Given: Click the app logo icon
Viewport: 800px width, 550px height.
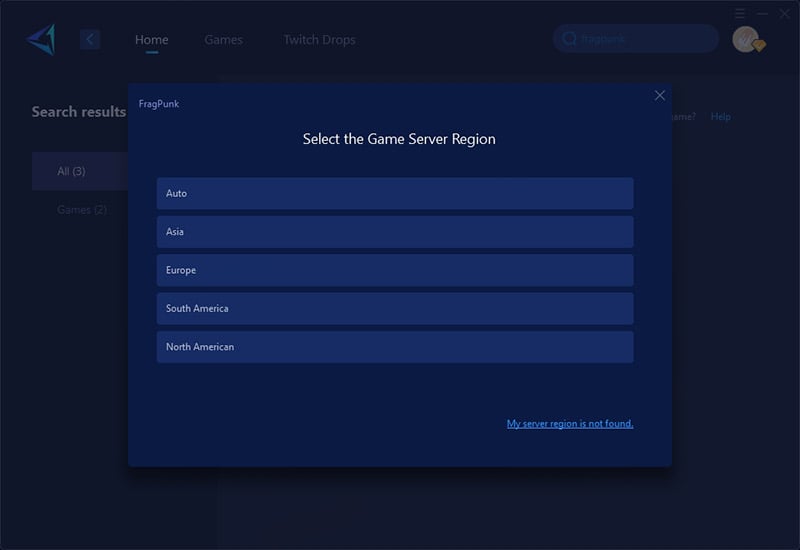Looking at the screenshot, I should (x=41, y=39).
